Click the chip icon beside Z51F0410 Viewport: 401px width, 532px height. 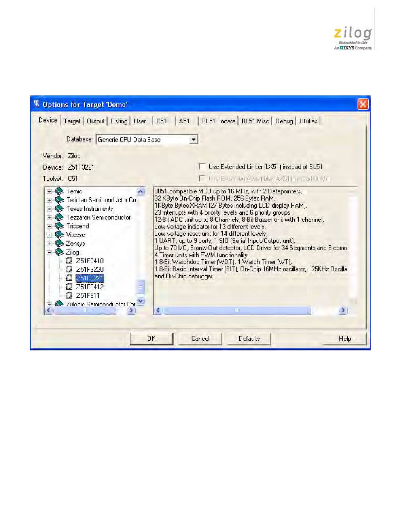[69, 261]
